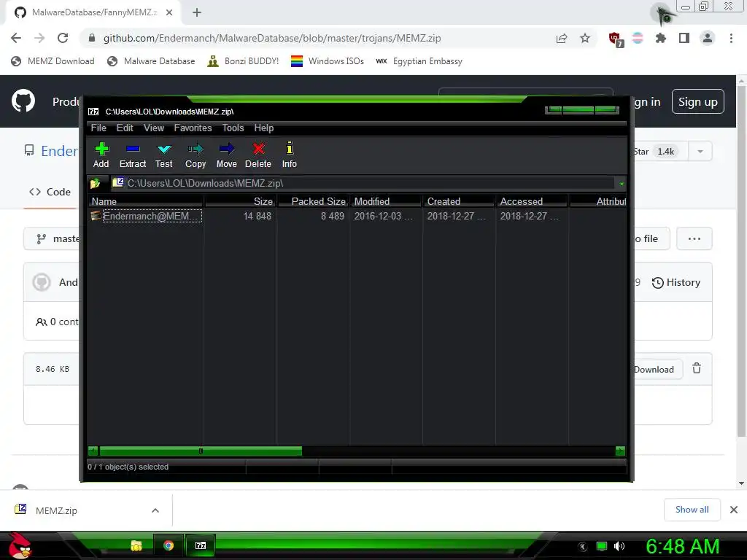Switch to the GitHub Code tab
747x560 pixels.
[x=50, y=192]
